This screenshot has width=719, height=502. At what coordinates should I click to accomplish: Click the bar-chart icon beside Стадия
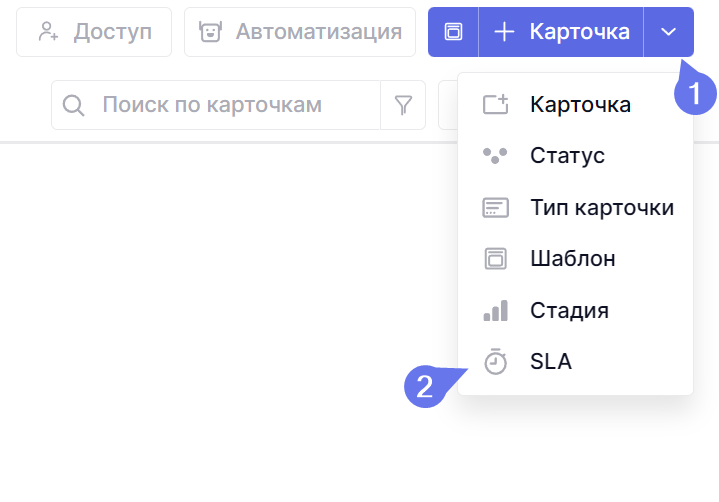click(x=496, y=310)
